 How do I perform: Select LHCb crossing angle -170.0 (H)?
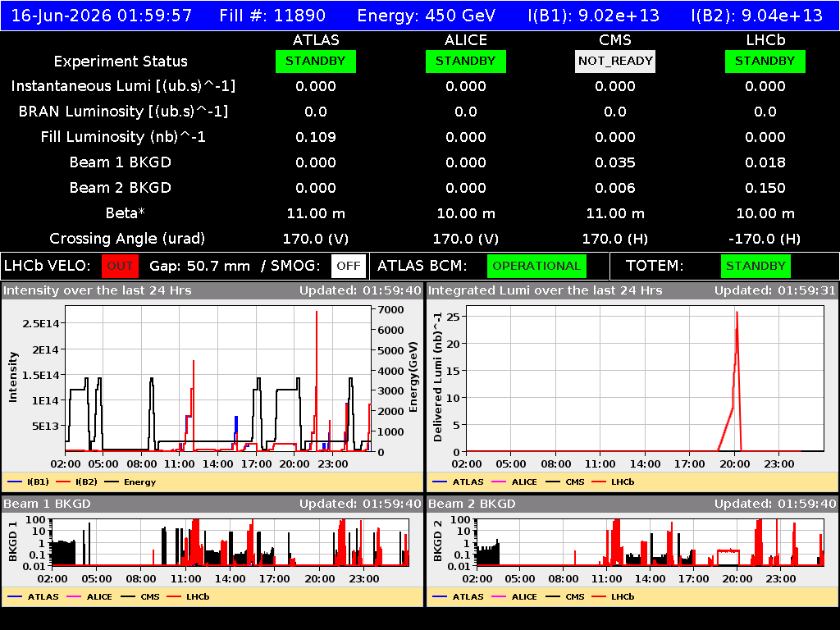(x=765, y=239)
